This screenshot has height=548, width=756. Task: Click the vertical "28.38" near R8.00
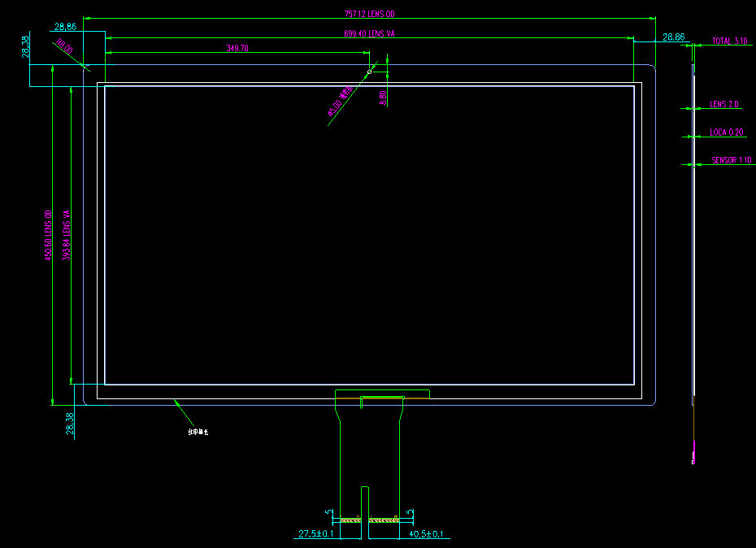pyautogui.click(x=25, y=47)
